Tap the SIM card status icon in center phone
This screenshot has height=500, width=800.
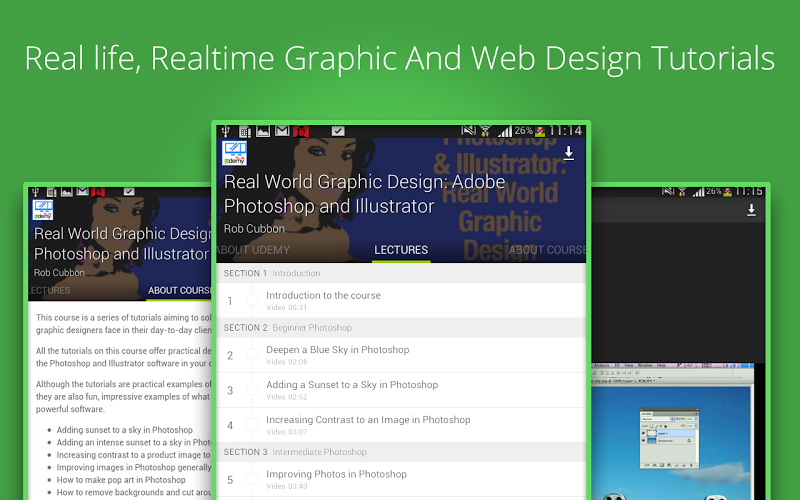245,132
